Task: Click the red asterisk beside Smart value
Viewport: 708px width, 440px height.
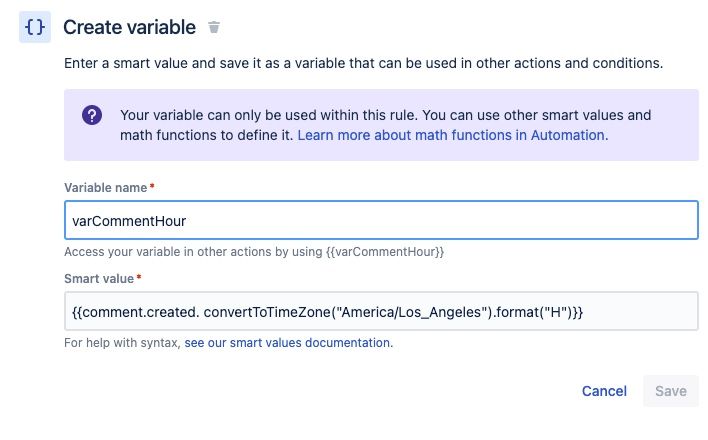Action: point(139,278)
